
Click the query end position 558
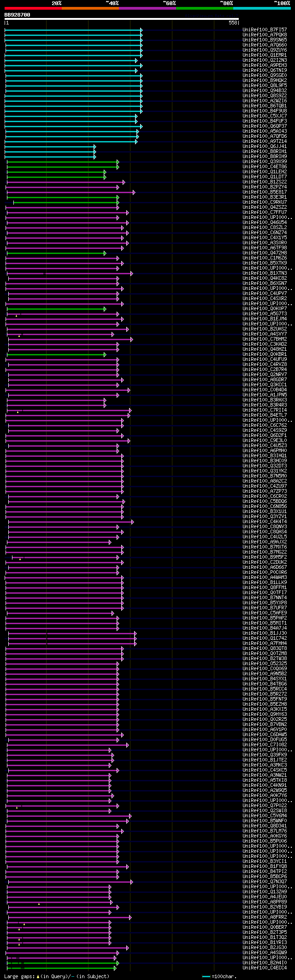(233, 23)
